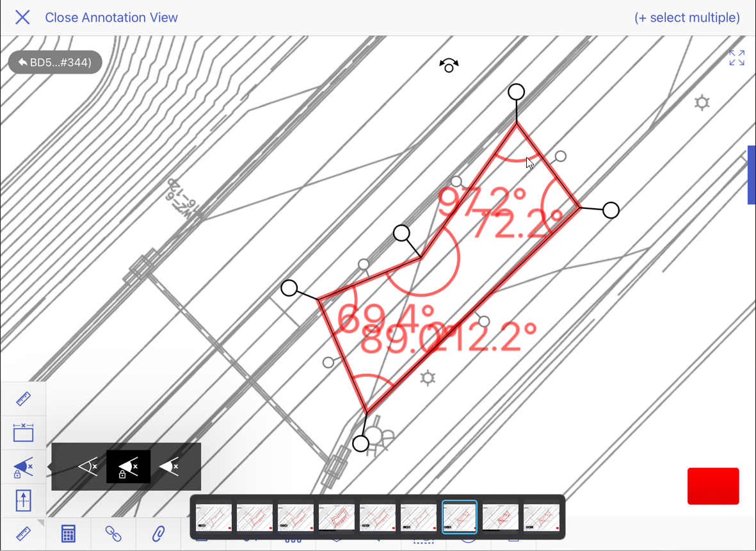
Task: Click Close Annotation View
Action: coord(111,17)
